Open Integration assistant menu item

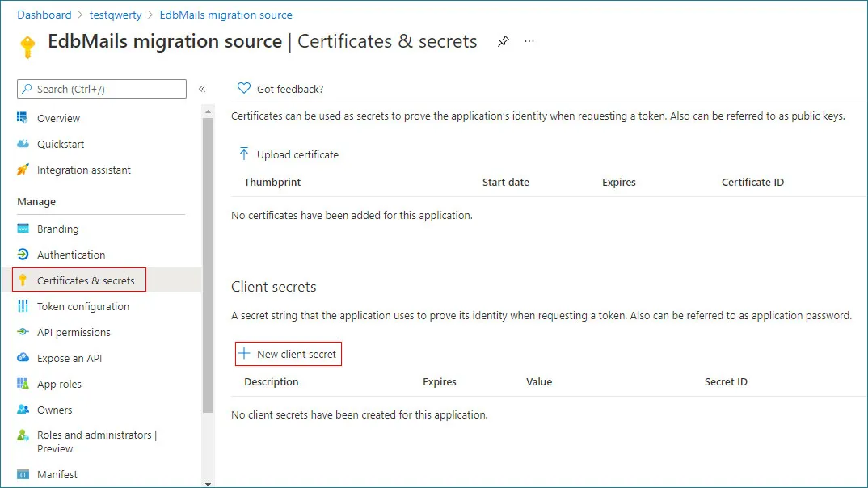tap(83, 170)
